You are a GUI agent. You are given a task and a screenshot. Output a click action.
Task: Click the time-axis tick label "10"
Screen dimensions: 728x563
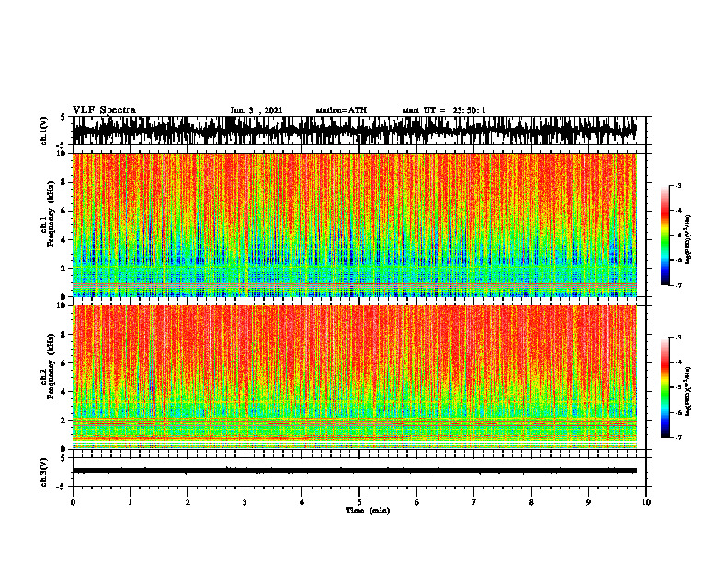click(x=646, y=502)
